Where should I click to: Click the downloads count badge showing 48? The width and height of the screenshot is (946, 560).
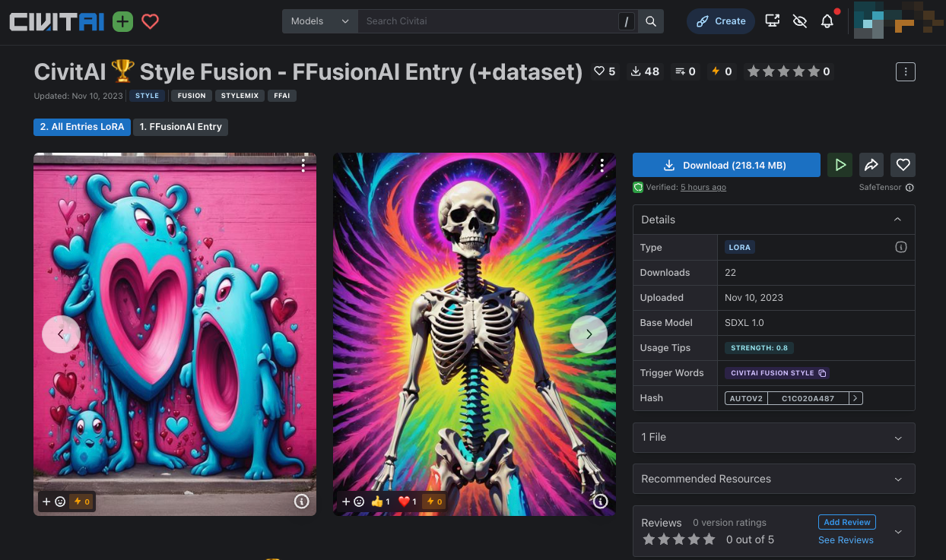645,71
